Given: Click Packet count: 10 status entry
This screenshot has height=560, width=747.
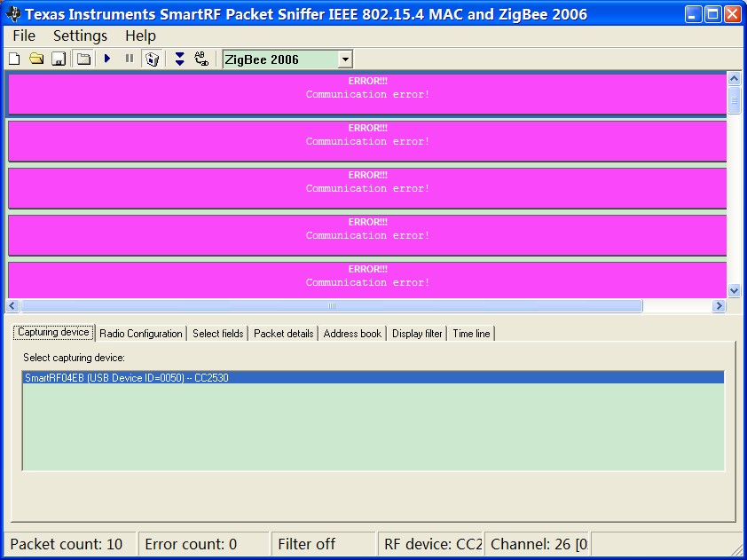Looking at the screenshot, I should (x=69, y=544).
